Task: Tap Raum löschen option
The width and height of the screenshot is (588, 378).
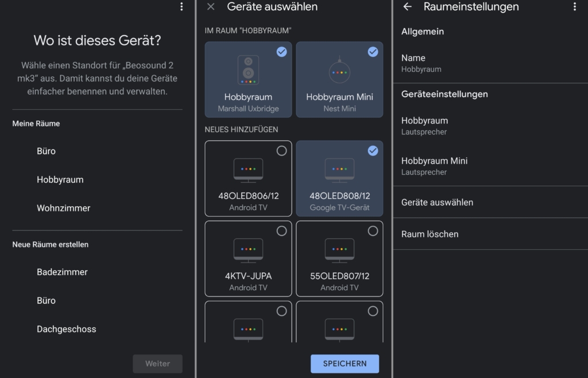Action: click(x=430, y=234)
